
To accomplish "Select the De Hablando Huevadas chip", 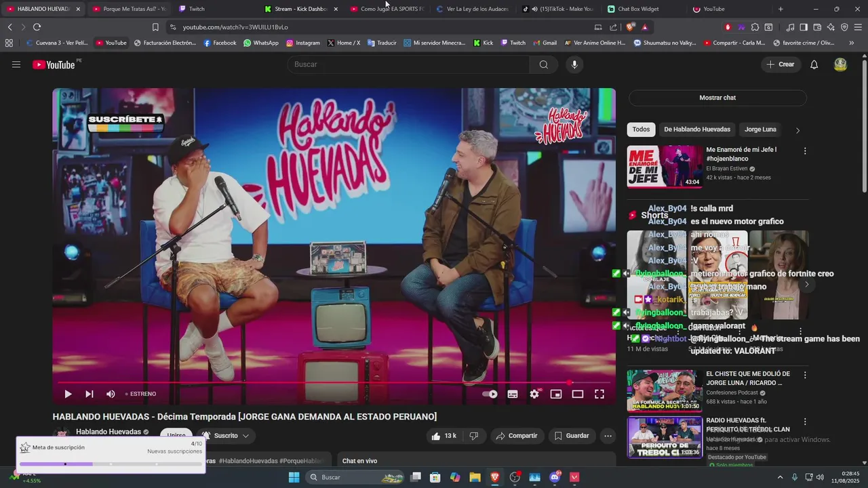I will click(697, 129).
